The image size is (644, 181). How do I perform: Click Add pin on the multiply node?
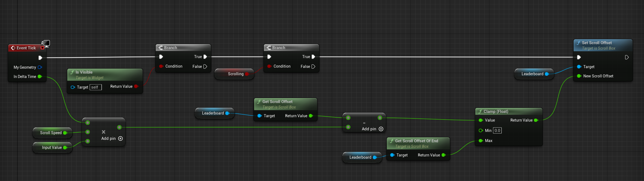112,138
